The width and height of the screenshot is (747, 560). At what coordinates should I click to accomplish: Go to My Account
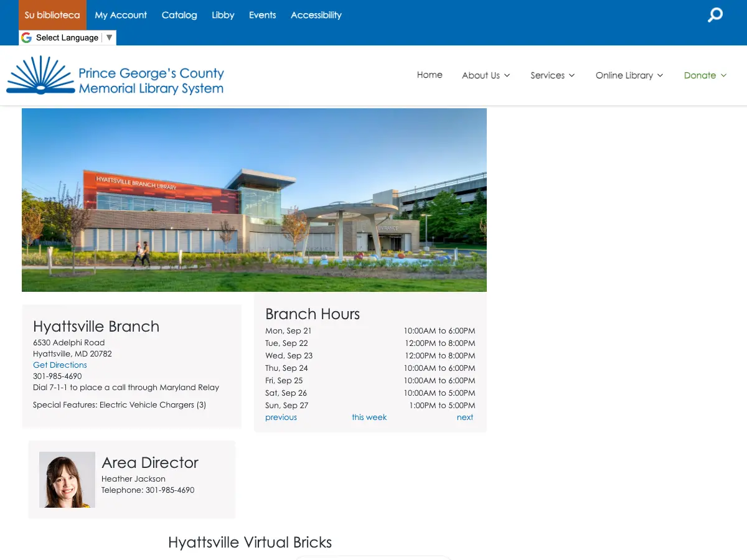[x=121, y=15]
